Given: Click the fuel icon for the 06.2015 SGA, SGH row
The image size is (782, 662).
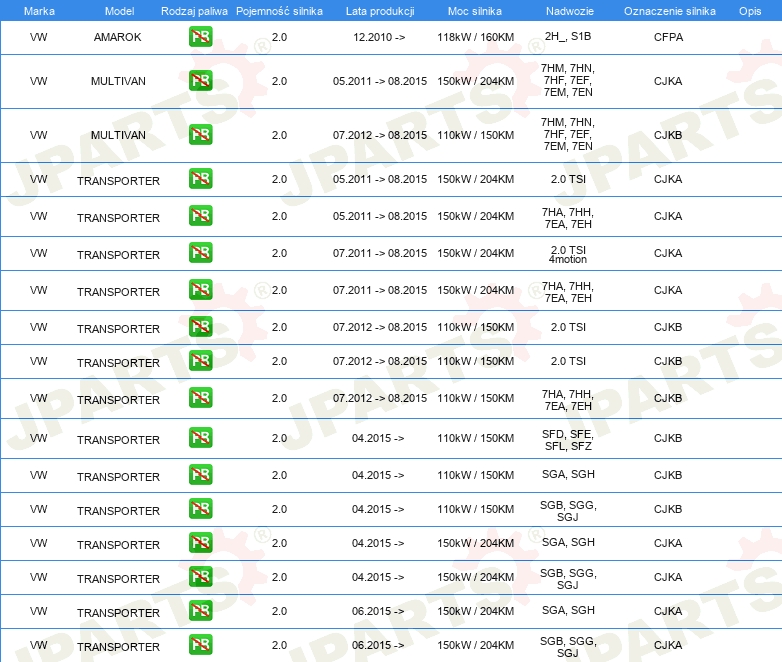Looking at the screenshot, I should point(201,610).
